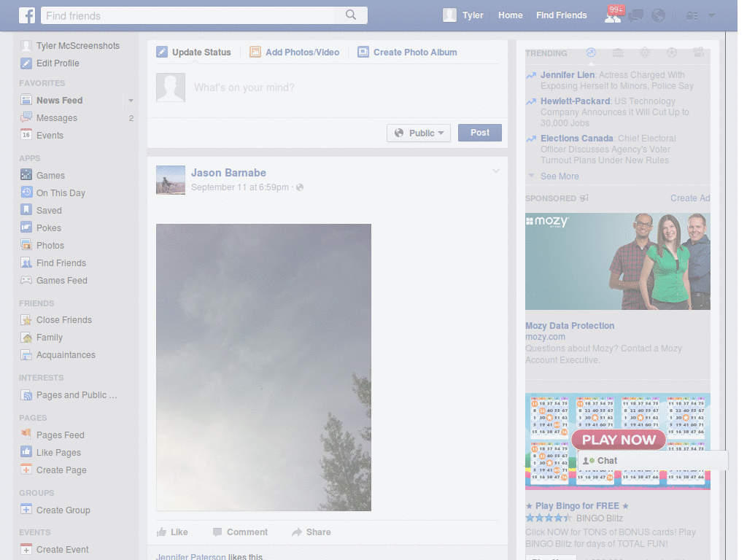Click Play Bingo for FREE link
Image resolution: width=747 pixels, height=560 pixels.
577,506
